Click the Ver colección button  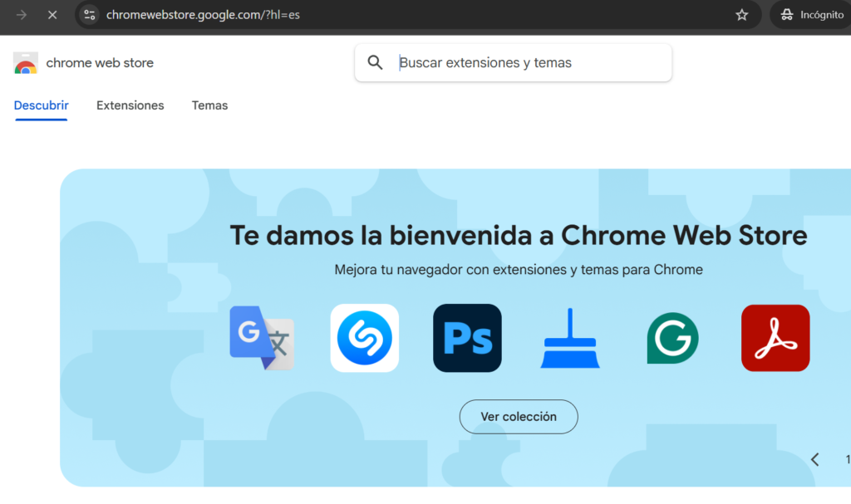(519, 417)
